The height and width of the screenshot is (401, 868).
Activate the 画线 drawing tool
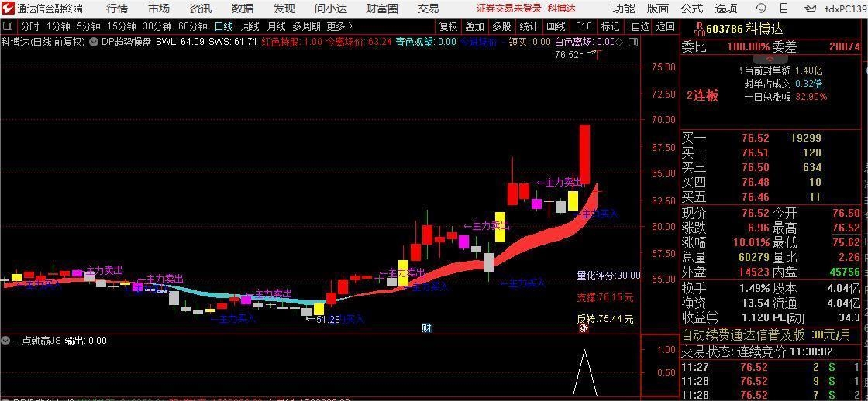pyautogui.click(x=556, y=26)
